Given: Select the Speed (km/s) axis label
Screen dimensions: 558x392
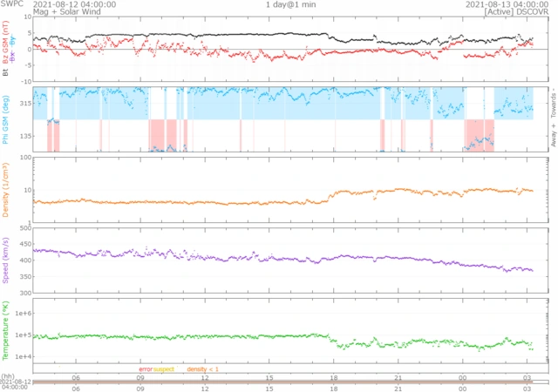Looking at the screenshot, I should click(x=6, y=260).
